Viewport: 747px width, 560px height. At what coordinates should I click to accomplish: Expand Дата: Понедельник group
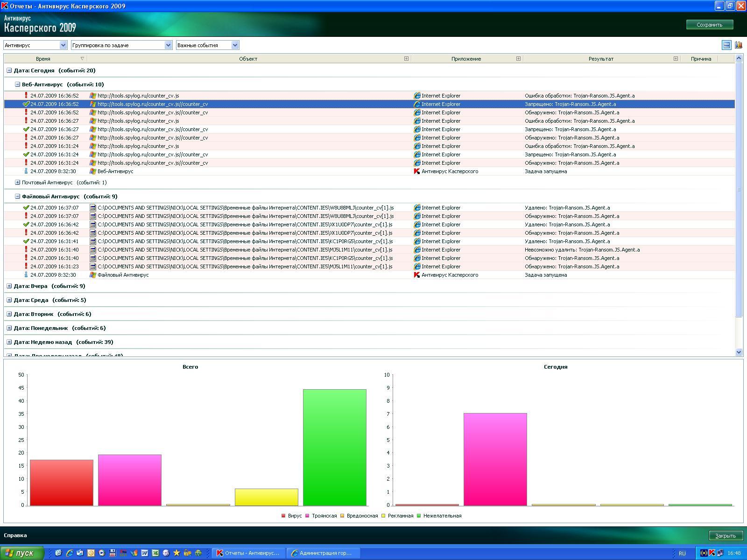9,328
